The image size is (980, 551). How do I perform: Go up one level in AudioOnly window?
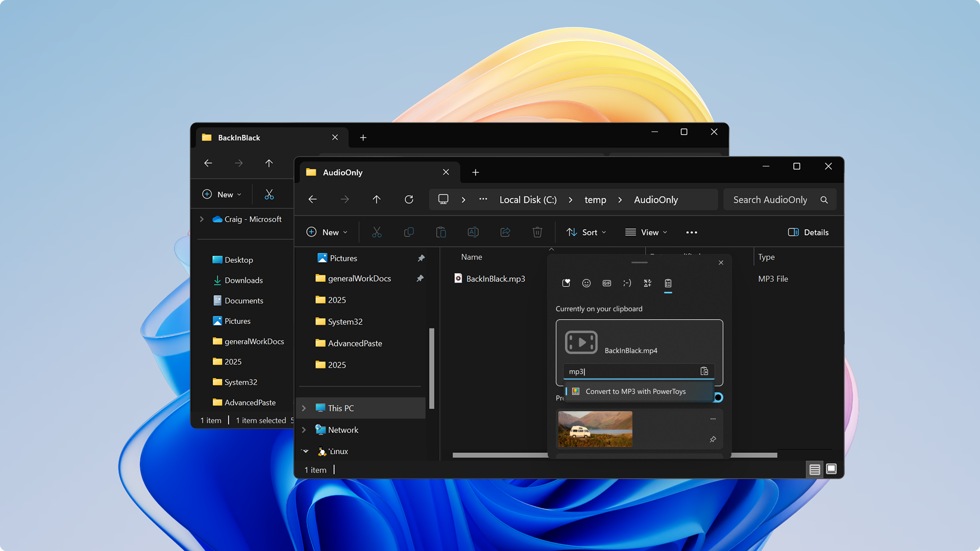click(x=377, y=199)
